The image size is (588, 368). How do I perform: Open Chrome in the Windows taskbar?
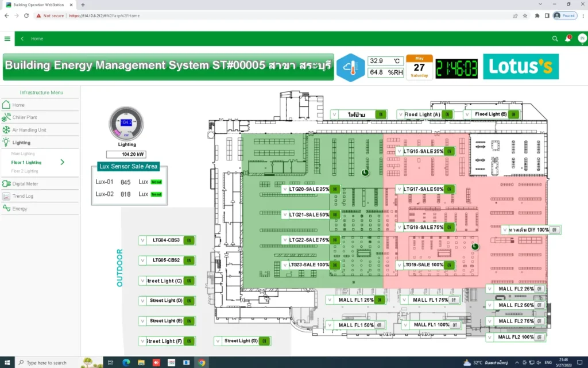(202, 362)
